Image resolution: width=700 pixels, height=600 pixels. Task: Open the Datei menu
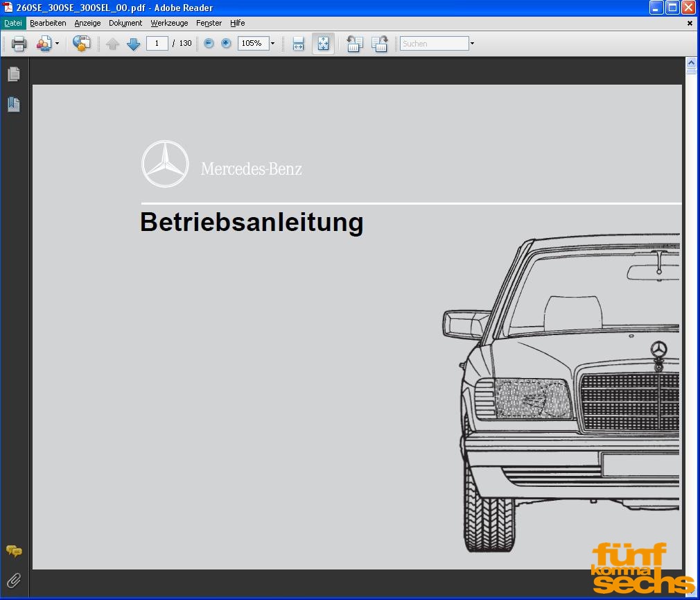coord(13,23)
